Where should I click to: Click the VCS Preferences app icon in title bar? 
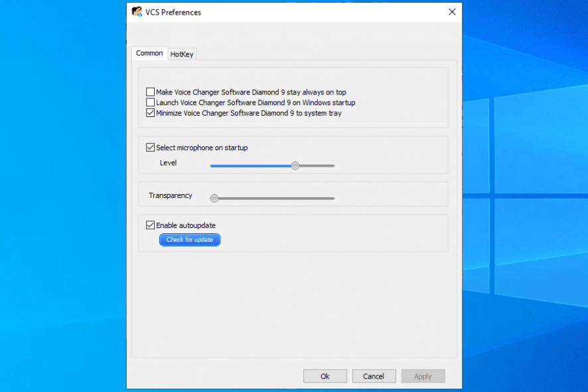[x=137, y=12]
